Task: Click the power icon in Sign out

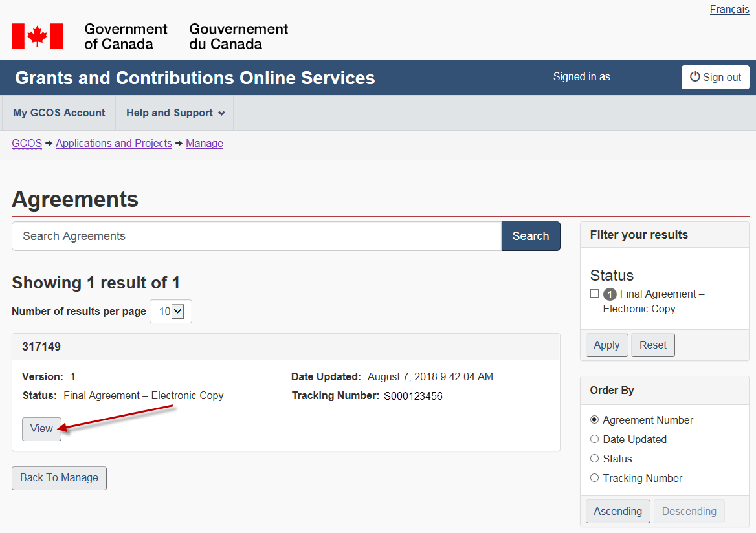Action: click(x=695, y=76)
